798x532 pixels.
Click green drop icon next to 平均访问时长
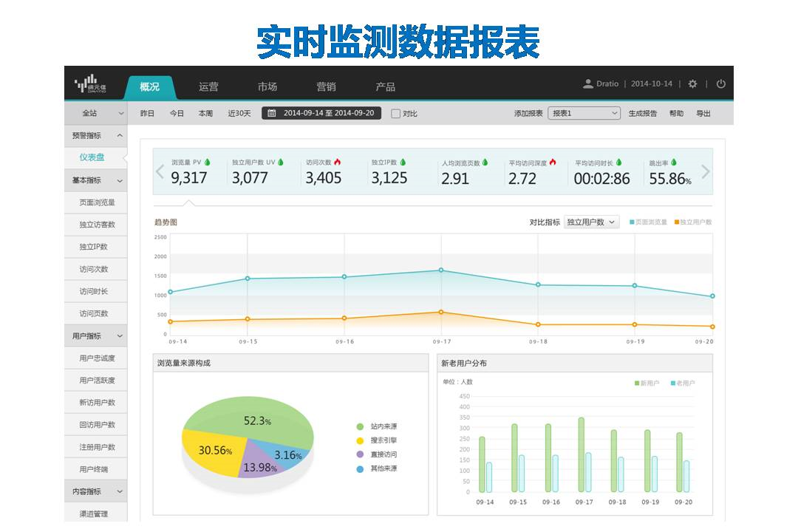click(x=619, y=163)
